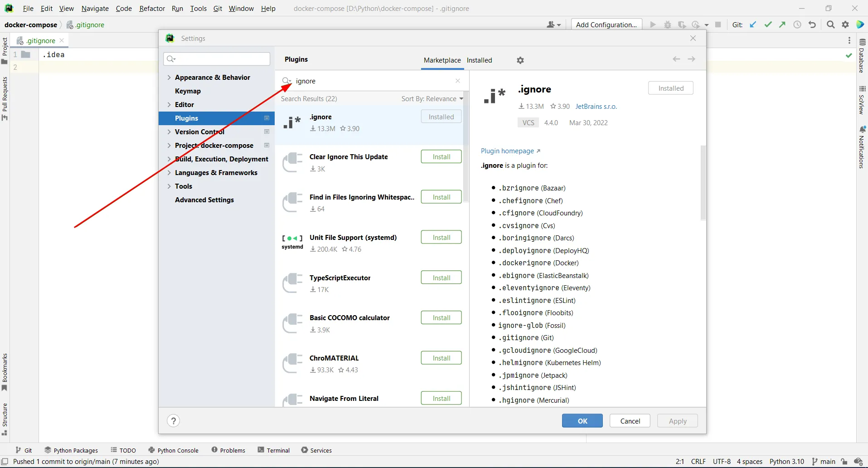Open the Database tool window
This screenshot has width=868, height=468.
pyautogui.click(x=862, y=55)
